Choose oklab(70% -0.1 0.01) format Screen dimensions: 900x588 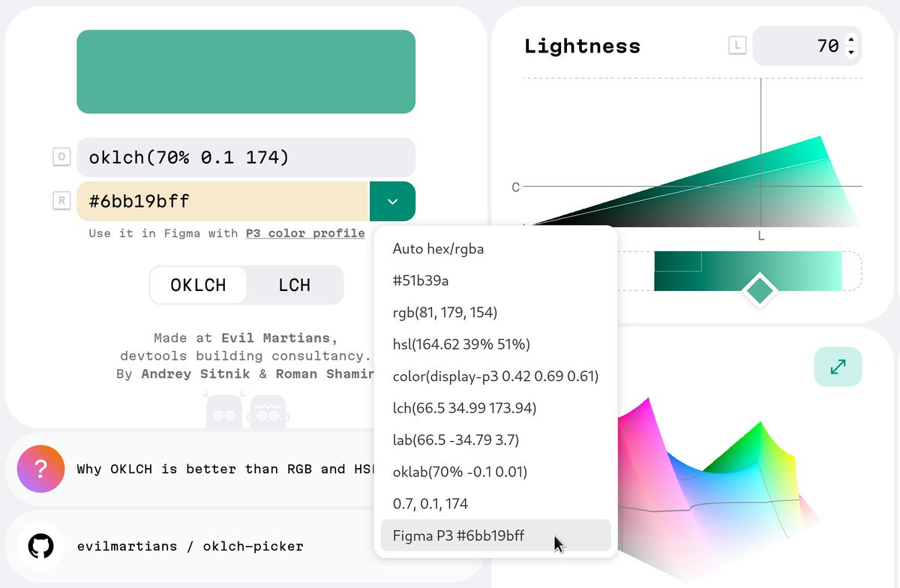coord(496,472)
